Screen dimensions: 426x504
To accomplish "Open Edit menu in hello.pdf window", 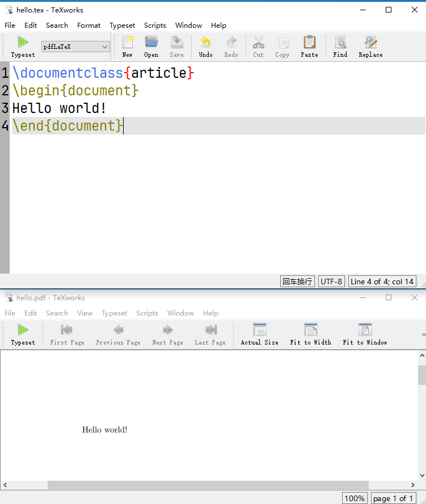I will pos(31,313).
